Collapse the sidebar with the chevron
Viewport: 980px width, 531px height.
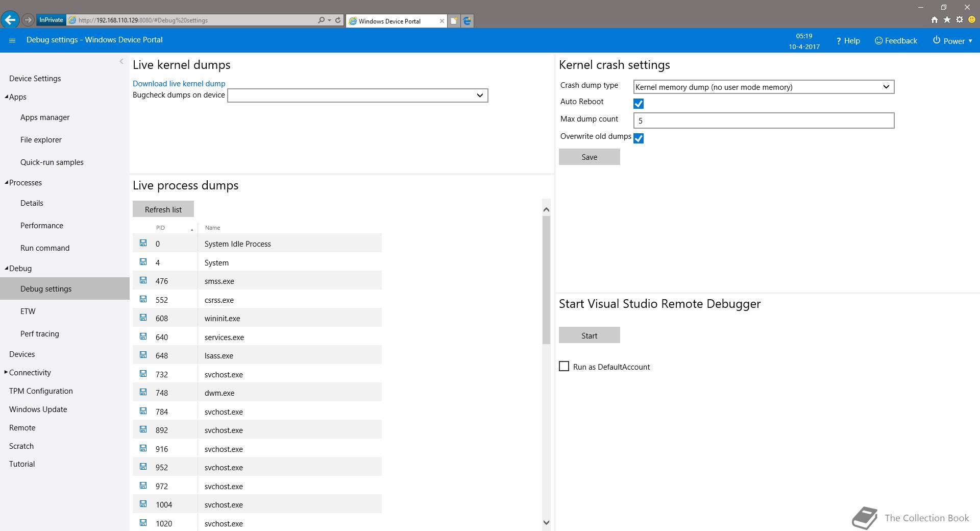tap(121, 61)
